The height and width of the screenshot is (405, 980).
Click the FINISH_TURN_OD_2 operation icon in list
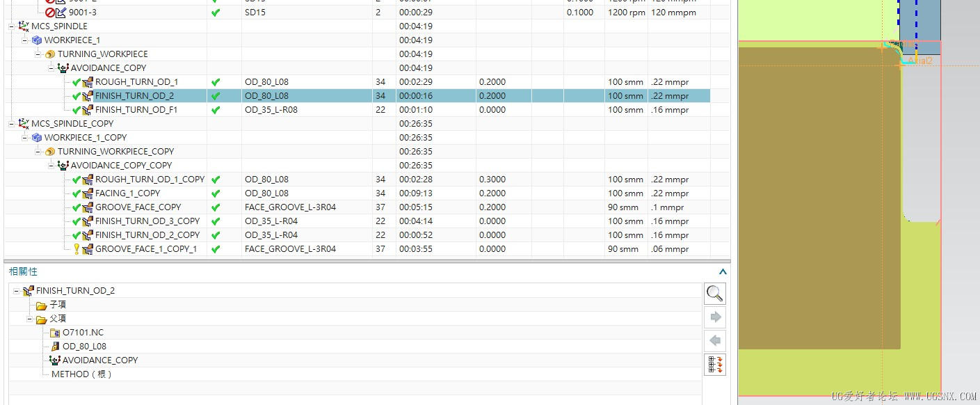pyautogui.click(x=88, y=95)
